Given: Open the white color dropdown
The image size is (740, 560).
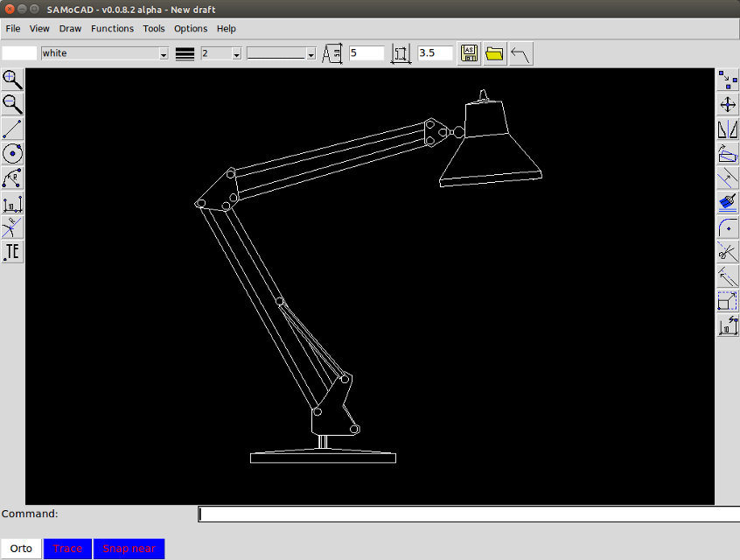Looking at the screenshot, I should (105, 53).
